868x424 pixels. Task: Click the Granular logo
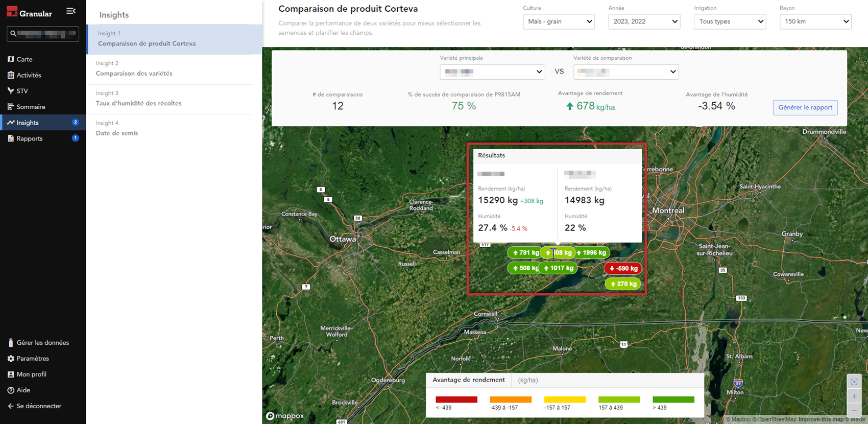(30, 12)
